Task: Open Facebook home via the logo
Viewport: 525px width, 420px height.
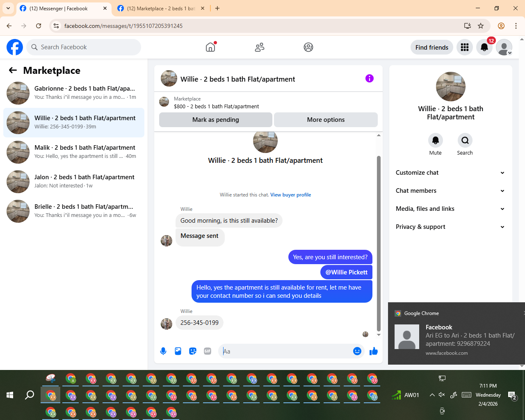Action: (x=15, y=47)
